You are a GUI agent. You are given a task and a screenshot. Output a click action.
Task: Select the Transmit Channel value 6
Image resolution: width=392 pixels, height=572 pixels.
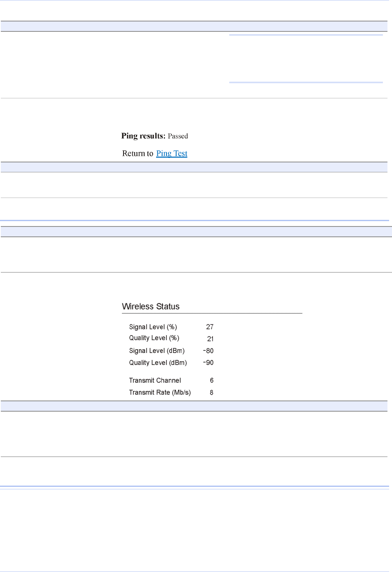[x=211, y=381]
